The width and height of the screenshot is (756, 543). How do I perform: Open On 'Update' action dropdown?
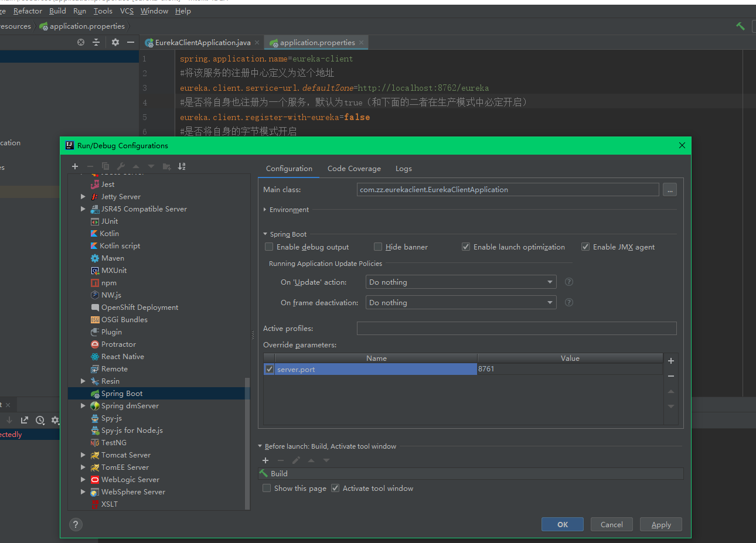pyautogui.click(x=461, y=282)
